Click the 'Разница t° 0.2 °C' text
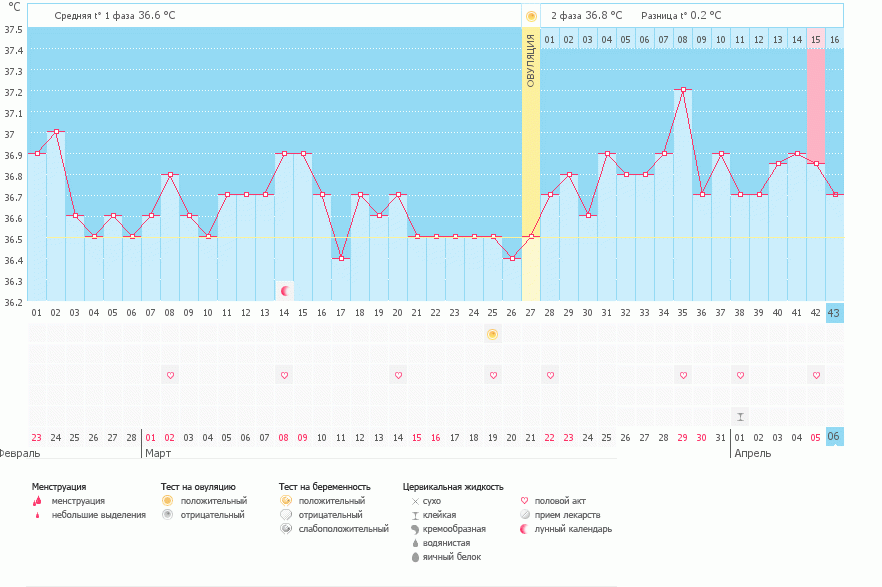The image size is (882, 587). (681, 16)
